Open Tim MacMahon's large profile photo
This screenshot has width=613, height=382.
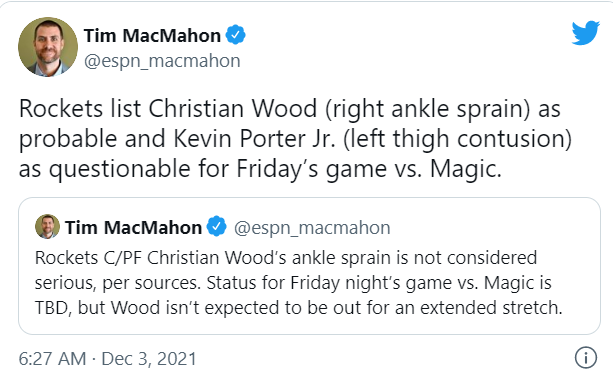click(x=48, y=47)
